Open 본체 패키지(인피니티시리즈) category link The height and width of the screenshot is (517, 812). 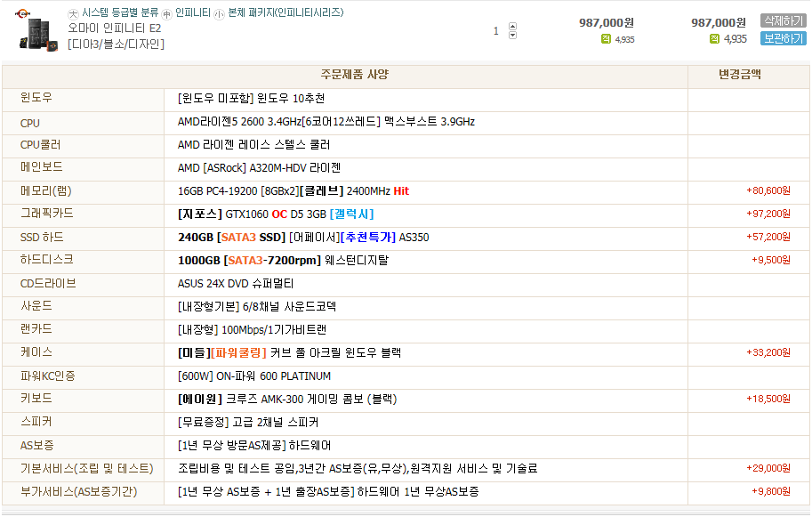(x=285, y=12)
